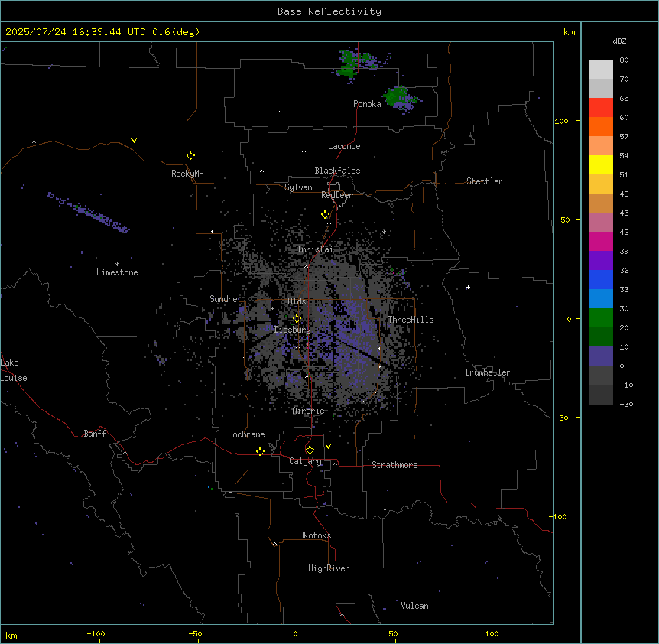
Task: Click the Cochrane town label
Action: pos(246,434)
